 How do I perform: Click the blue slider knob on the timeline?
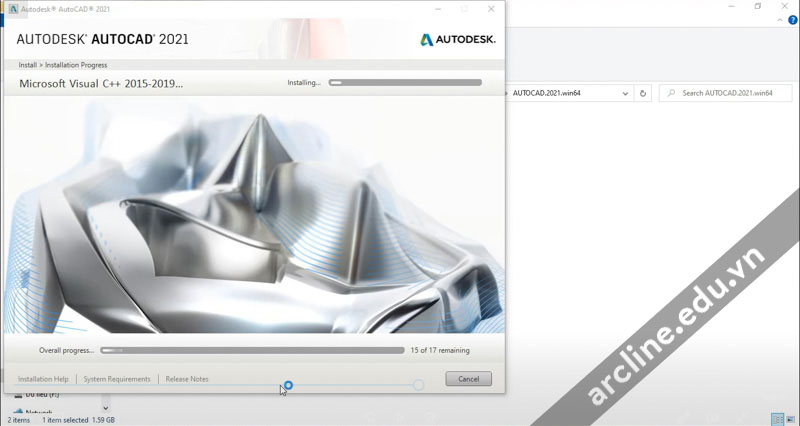[288, 385]
